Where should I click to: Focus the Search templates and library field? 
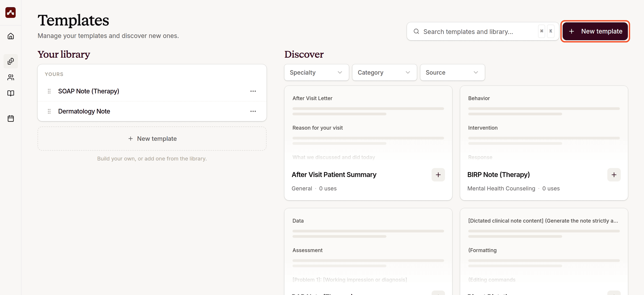tap(483, 32)
